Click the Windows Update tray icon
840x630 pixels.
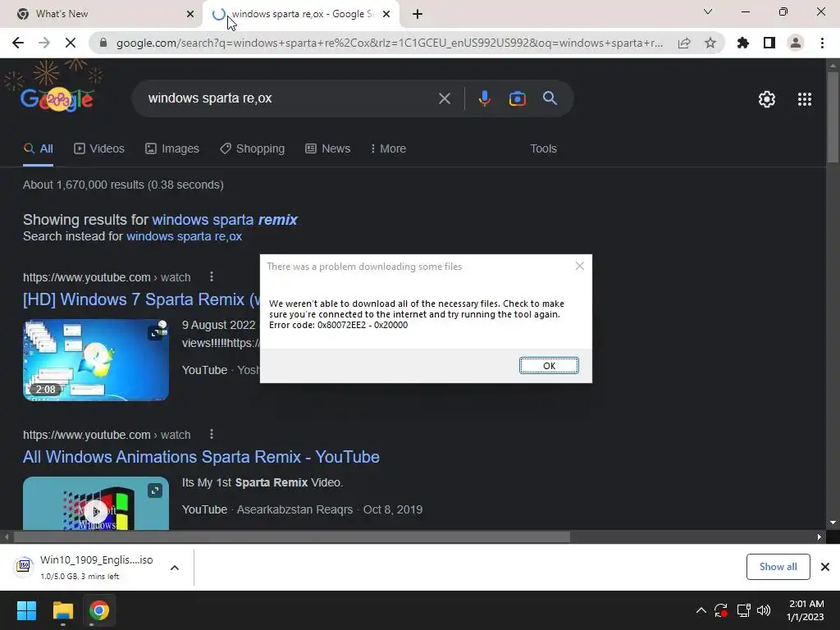pos(721,610)
